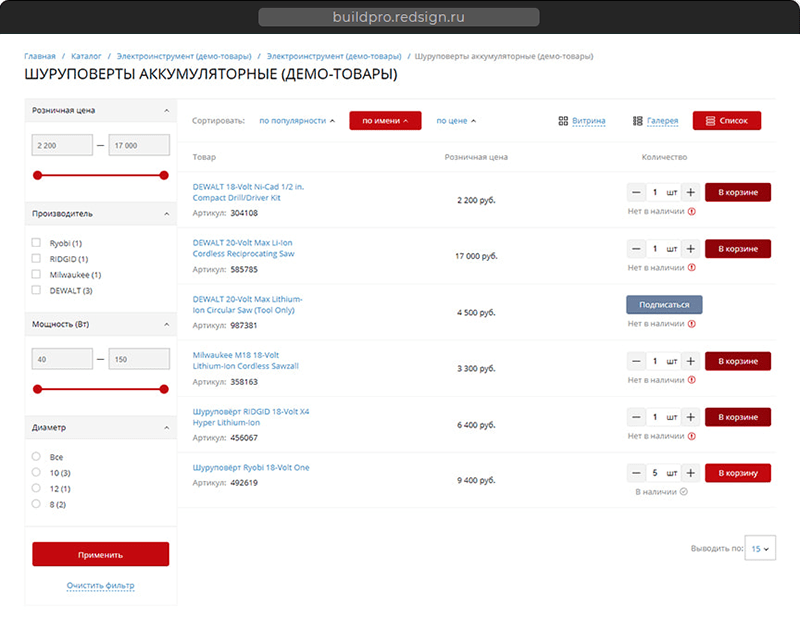Sort by по цене
This screenshot has height=630, width=800.
click(x=456, y=121)
